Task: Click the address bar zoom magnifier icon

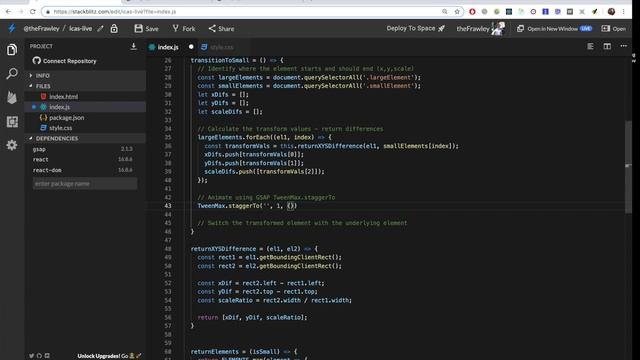Action: pos(444,11)
